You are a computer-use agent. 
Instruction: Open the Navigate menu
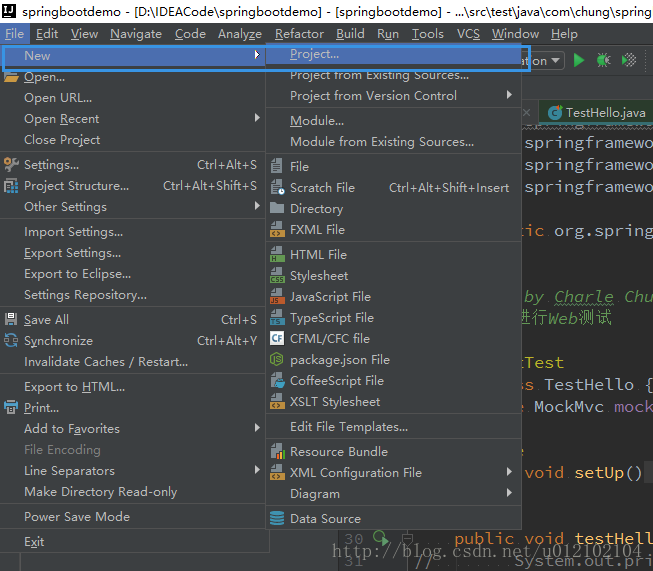pos(136,34)
